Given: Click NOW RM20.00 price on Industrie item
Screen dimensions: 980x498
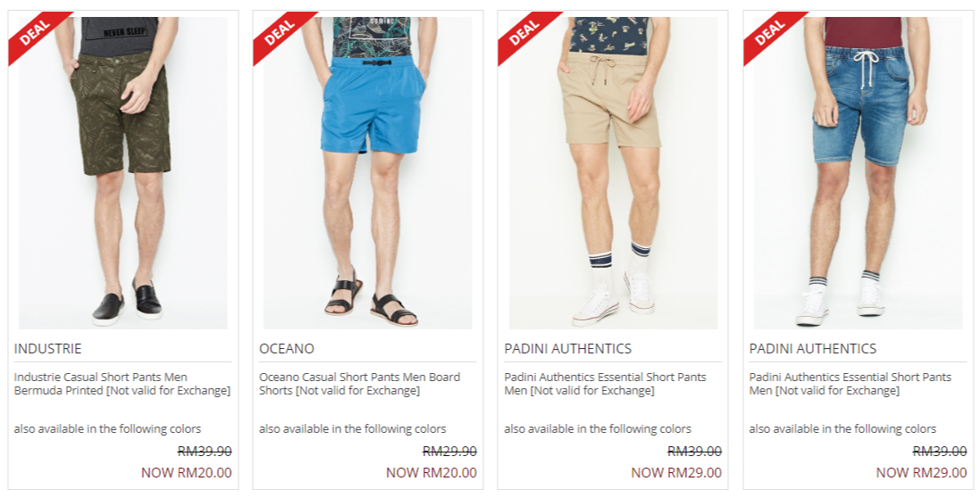Looking at the screenshot, I should pos(186,472).
